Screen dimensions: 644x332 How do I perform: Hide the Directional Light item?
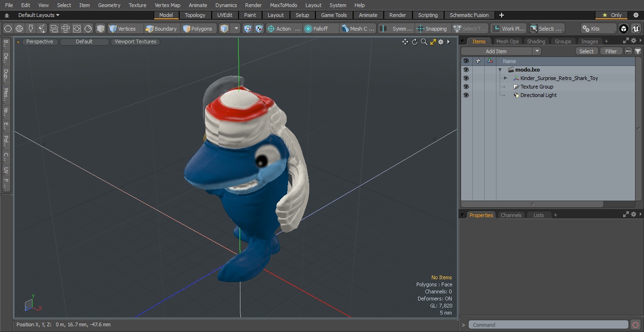[x=466, y=95]
